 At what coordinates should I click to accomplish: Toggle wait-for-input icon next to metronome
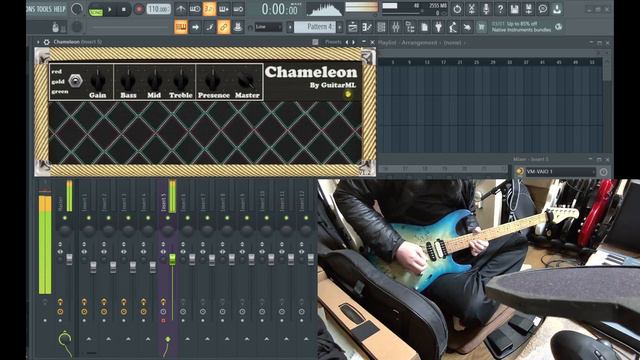tap(195, 9)
